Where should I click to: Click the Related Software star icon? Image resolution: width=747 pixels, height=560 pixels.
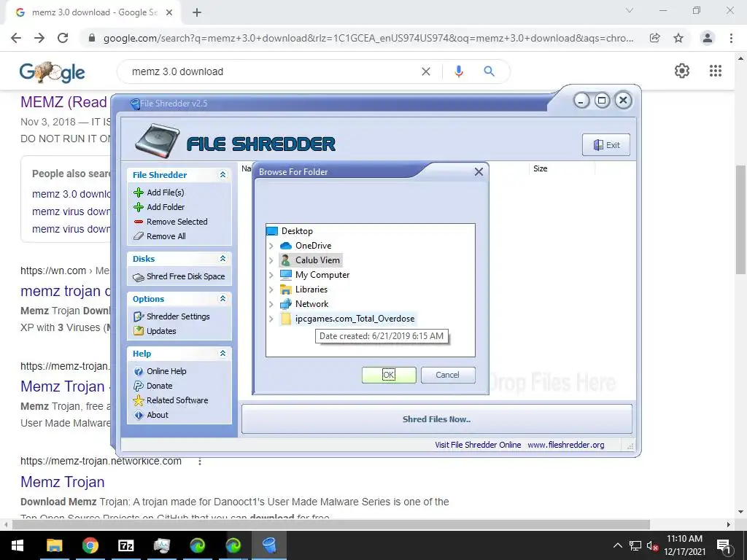(138, 400)
